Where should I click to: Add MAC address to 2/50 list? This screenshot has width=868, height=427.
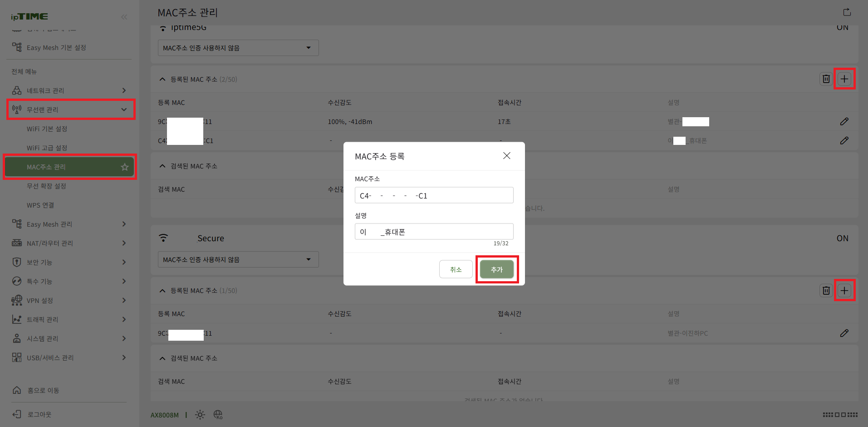[x=844, y=79]
